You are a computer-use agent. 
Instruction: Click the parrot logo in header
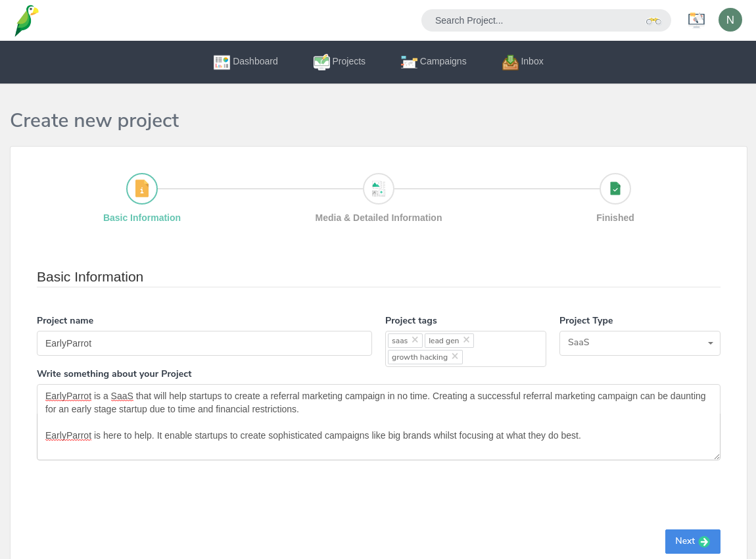tap(26, 20)
